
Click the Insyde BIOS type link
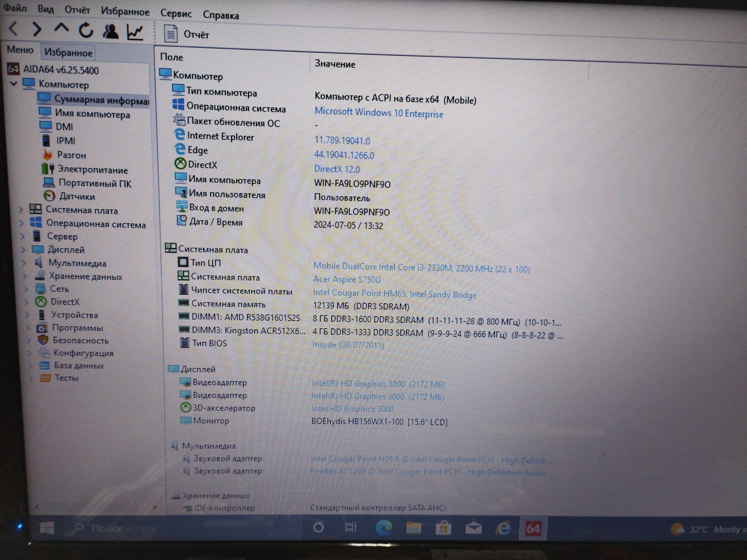point(348,345)
